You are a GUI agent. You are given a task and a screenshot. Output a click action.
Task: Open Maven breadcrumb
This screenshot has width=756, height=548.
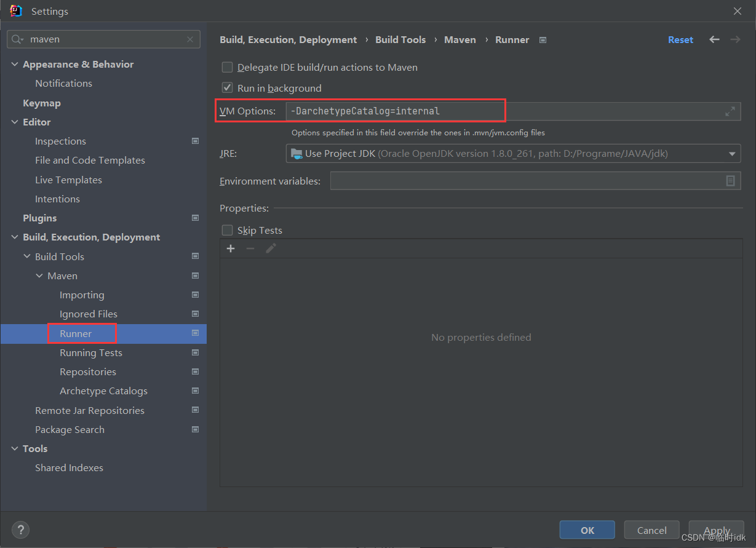point(460,39)
